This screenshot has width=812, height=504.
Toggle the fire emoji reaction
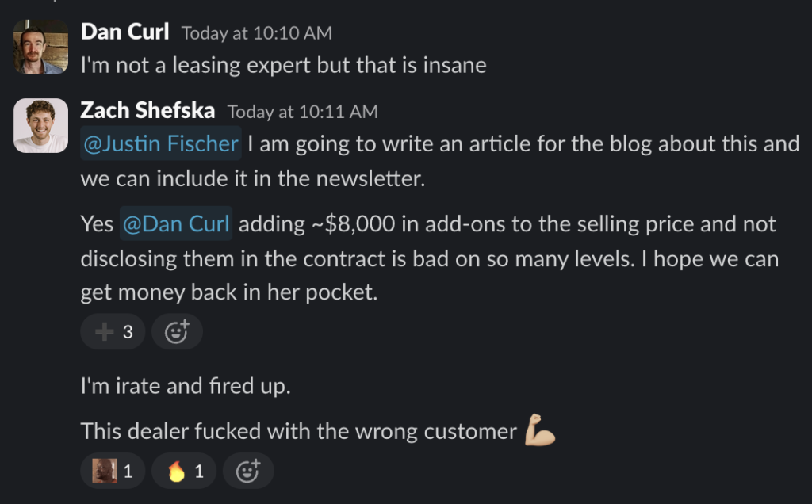pyautogui.click(x=186, y=472)
